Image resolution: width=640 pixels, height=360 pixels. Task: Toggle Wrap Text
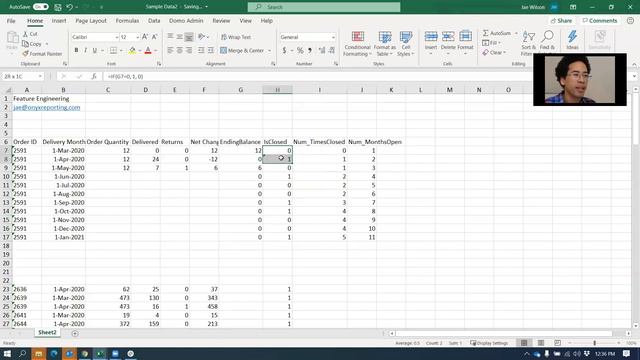click(236, 37)
